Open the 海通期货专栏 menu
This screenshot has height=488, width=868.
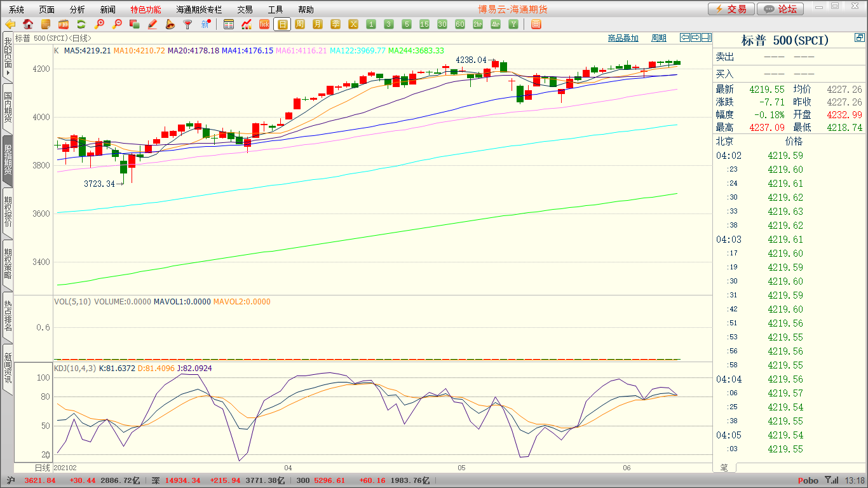(200, 10)
